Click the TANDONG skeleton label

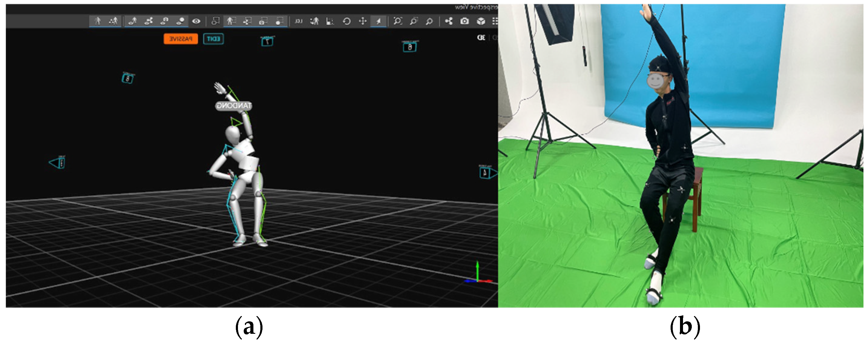(234, 106)
